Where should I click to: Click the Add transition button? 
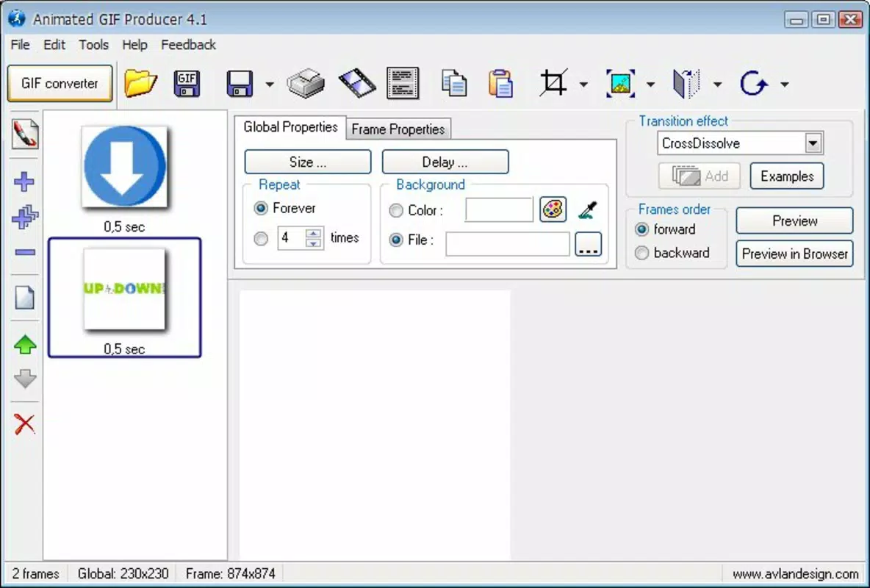pos(699,176)
